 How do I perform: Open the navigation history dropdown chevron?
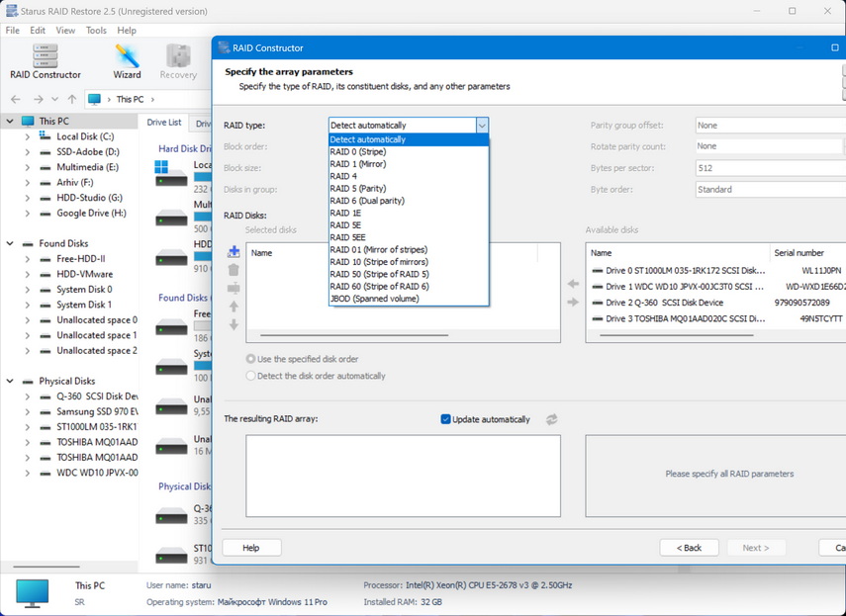tap(54, 99)
